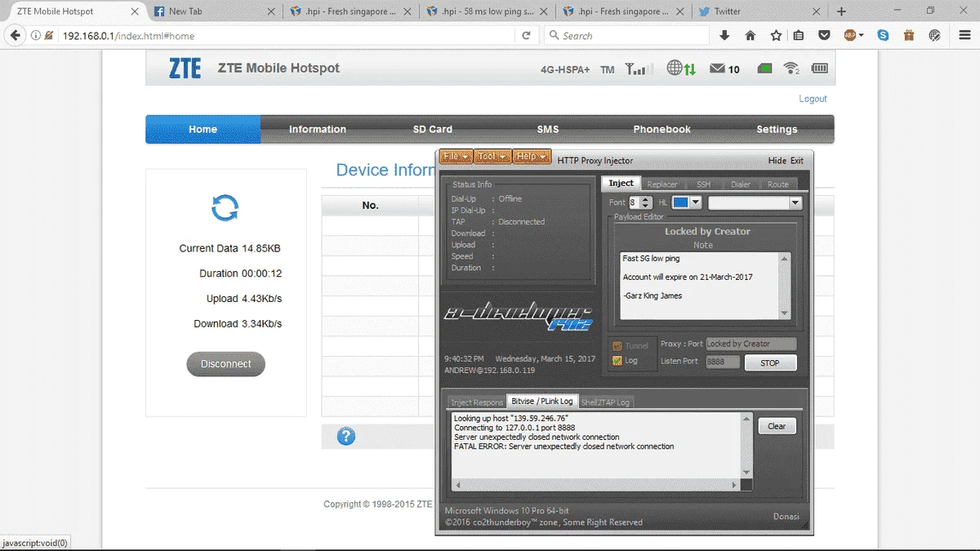This screenshot has height=551, width=980.
Task: Toggle the Log checkbox in HTTP Proxy Injector
Action: (617, 360)
